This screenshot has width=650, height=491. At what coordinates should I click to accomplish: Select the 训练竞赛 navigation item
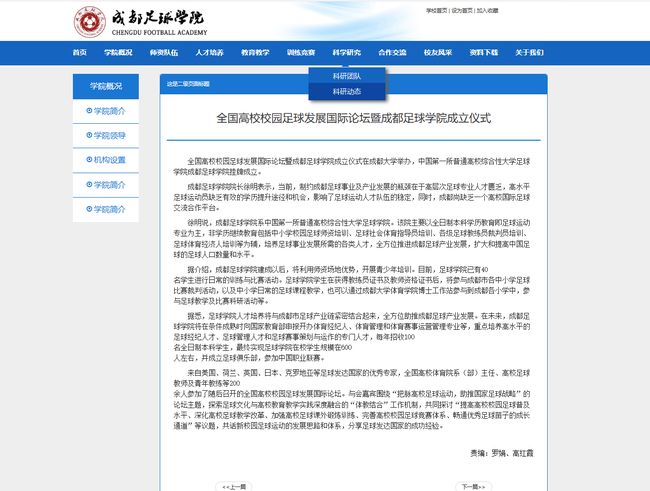tap(301, 52)
